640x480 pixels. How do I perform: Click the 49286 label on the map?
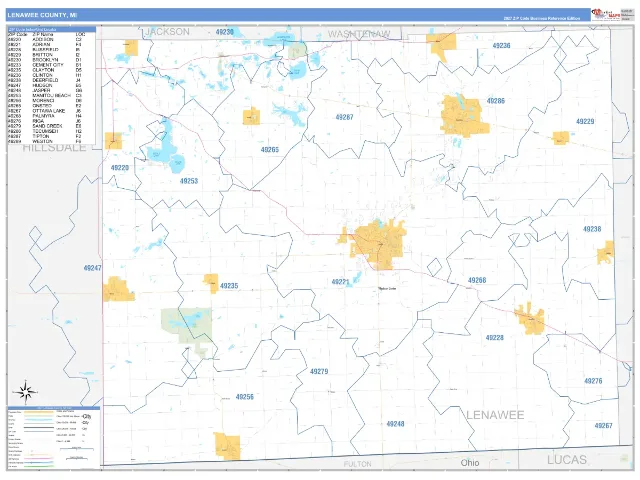click(x=496, y=101)
